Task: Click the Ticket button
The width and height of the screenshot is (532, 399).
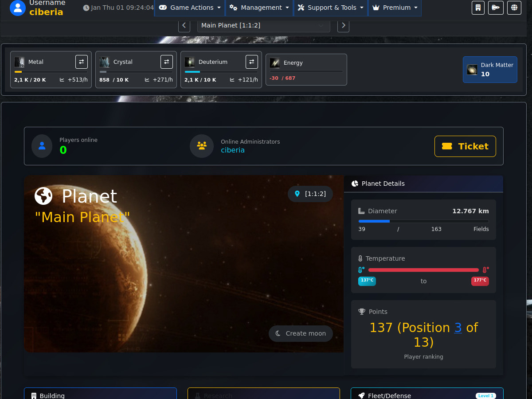Action: (x=465, y=146)
